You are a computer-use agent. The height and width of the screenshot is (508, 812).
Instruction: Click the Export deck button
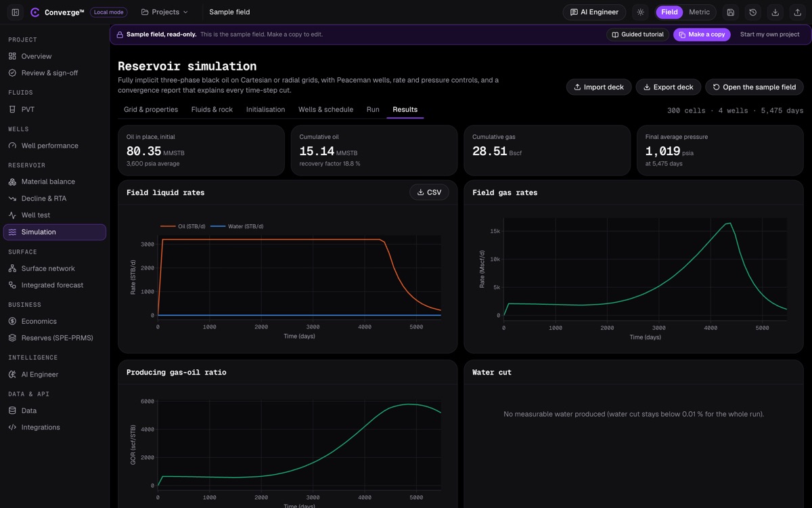point(668,87)
